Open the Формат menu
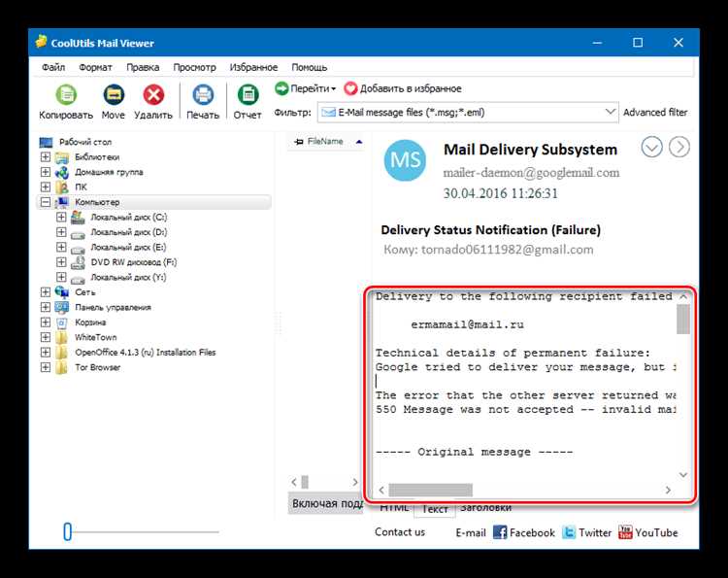The width and height of the screenshot is (728, 578). pos(96,67)
